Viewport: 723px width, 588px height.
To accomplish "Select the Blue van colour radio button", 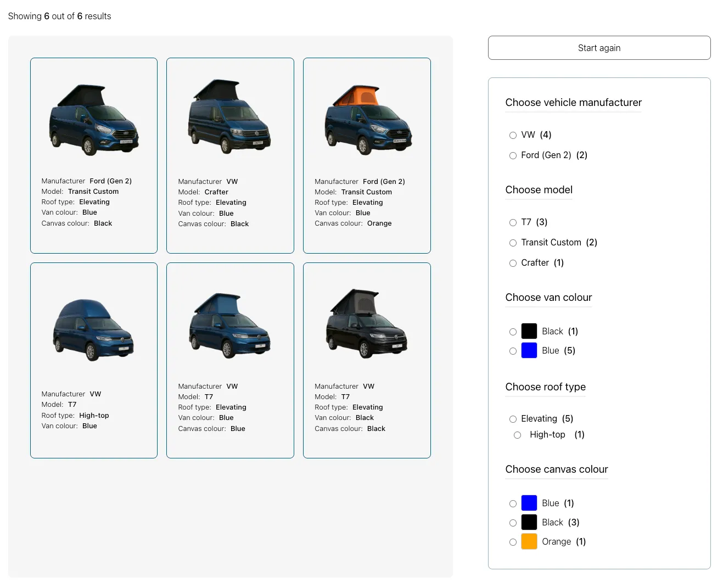I will (513, 351).
